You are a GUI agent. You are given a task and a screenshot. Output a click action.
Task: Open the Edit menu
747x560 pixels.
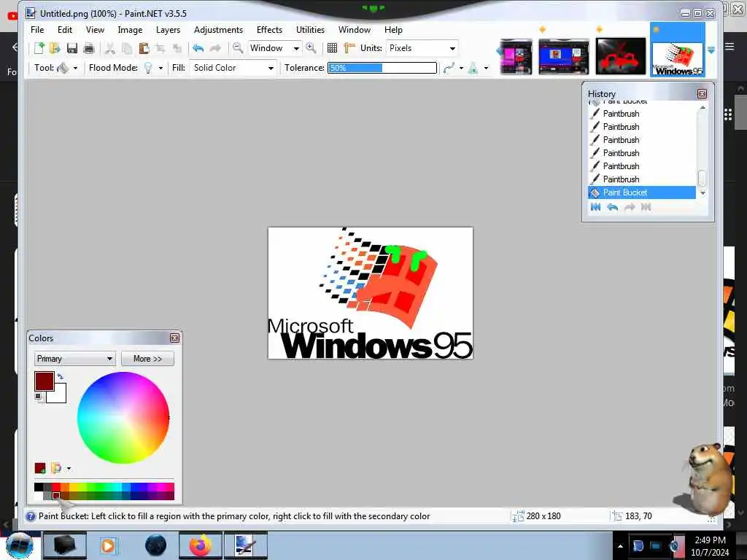pyautogui.click(x=65, y=29)
